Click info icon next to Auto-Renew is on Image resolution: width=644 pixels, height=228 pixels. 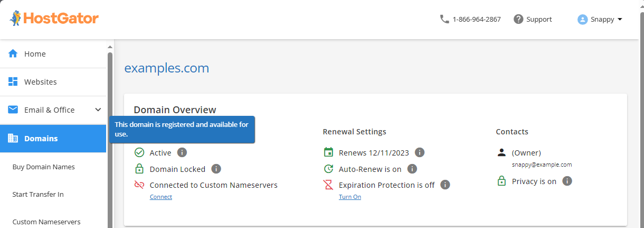pyautogui.click(x=412, y=169)
